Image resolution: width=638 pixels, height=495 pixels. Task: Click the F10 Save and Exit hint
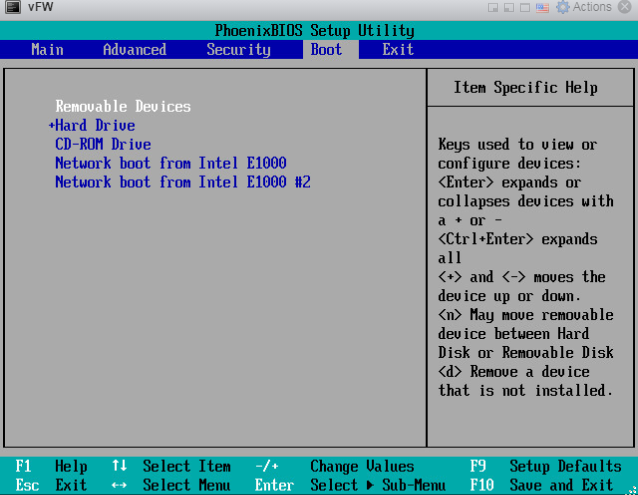(x=542, y=485)
